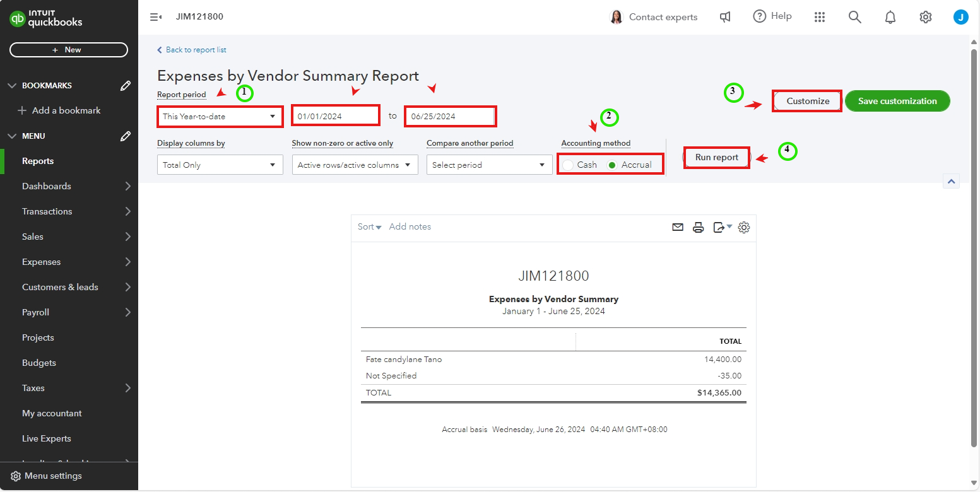Open the notifications bell
This screenshot has height=492, width=980.
coord(890,17)
